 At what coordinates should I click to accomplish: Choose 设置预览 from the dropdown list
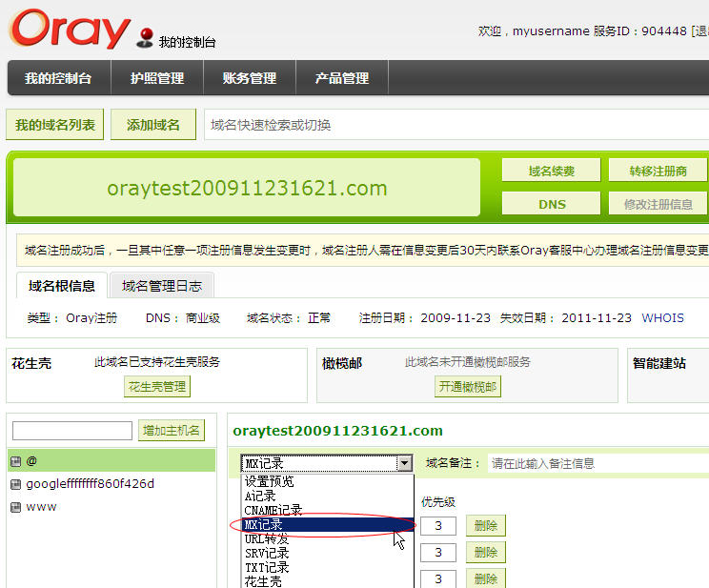(328, 481)
